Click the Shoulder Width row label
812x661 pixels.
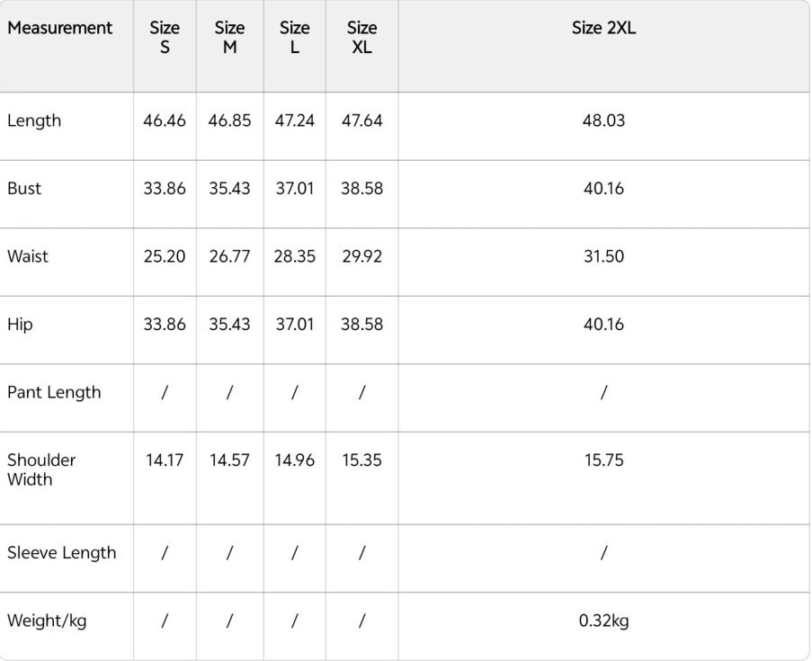(41, 469)
